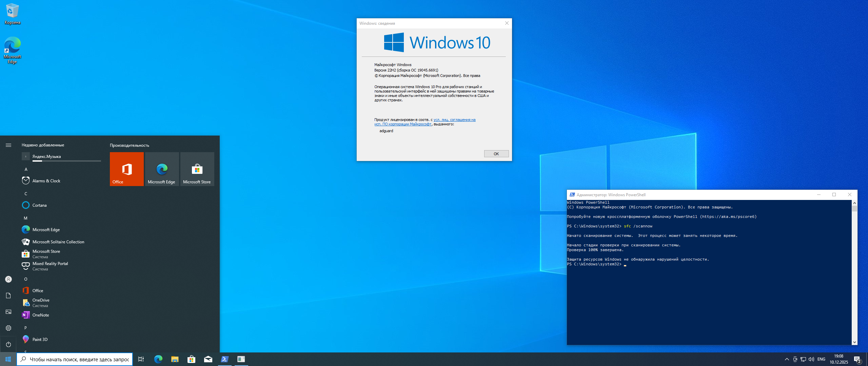Image resolution: width=868 pixels, height=366 pixels.
Task: Click the letter A group header
Action: pyautogui.click(x=26, y=169)
